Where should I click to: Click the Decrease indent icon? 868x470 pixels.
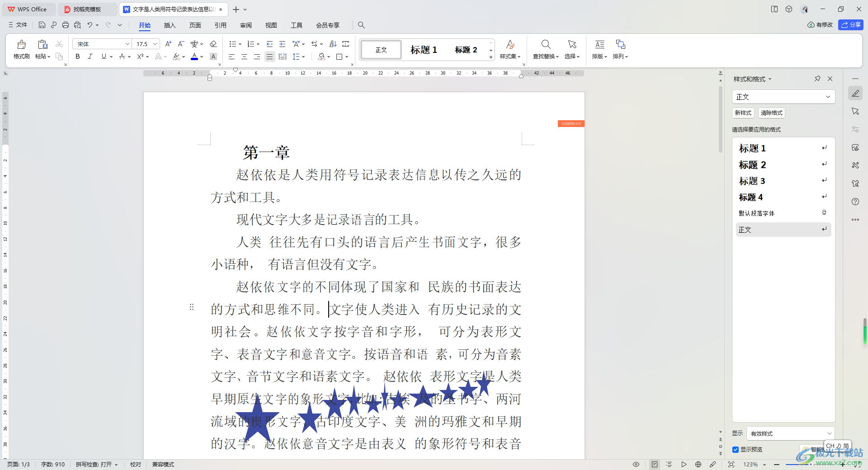[269, 44]
